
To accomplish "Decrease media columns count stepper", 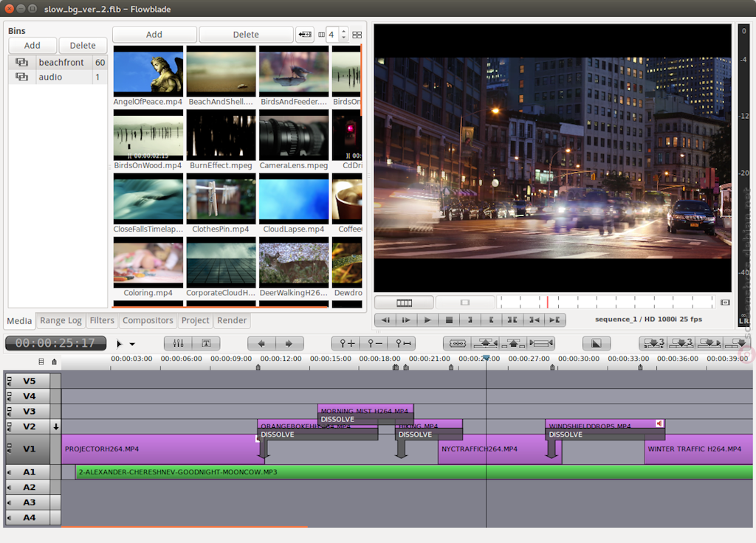I will point(343,38).
